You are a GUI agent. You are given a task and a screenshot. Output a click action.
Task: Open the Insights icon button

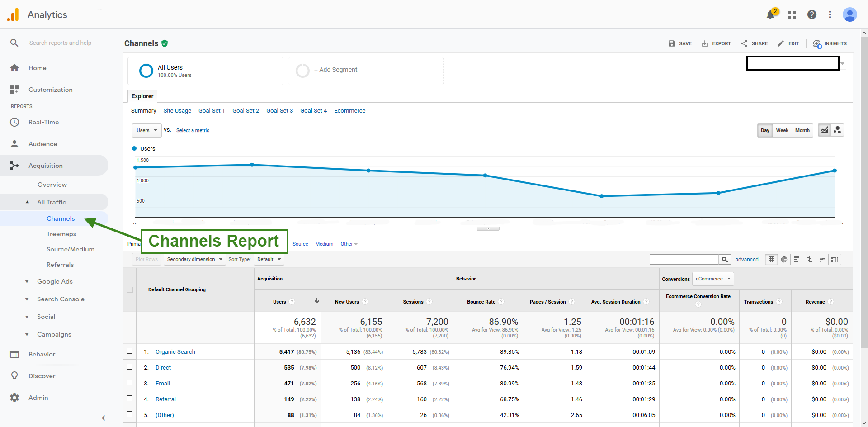click(830, 43)
